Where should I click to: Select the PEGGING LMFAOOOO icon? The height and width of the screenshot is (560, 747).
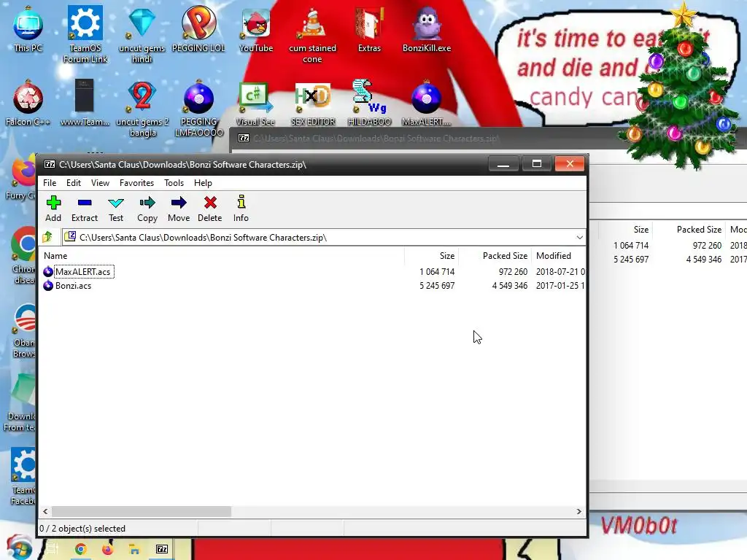198,109
